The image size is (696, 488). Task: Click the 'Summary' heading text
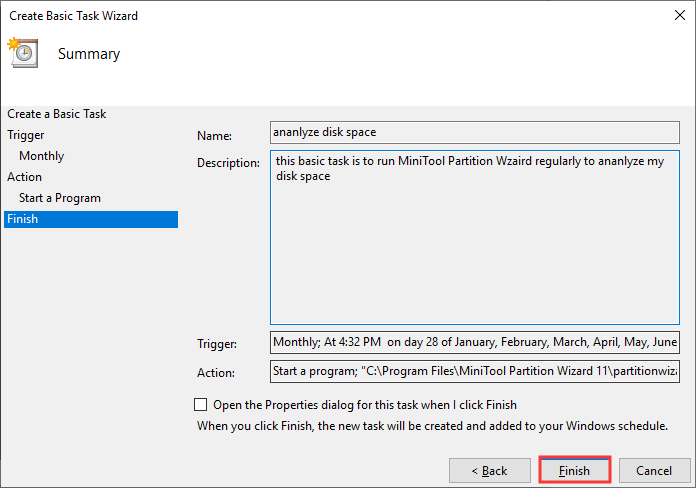(89, 54)
